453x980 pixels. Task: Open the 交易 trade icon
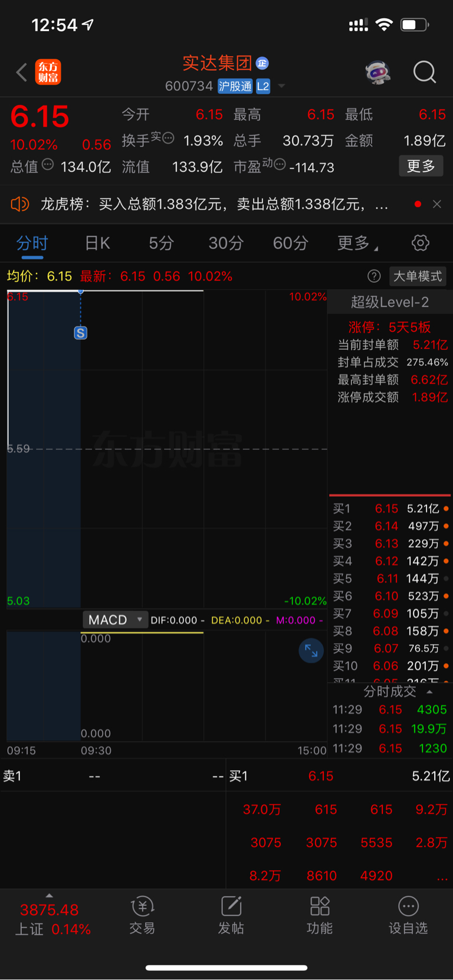pos(142,915)
